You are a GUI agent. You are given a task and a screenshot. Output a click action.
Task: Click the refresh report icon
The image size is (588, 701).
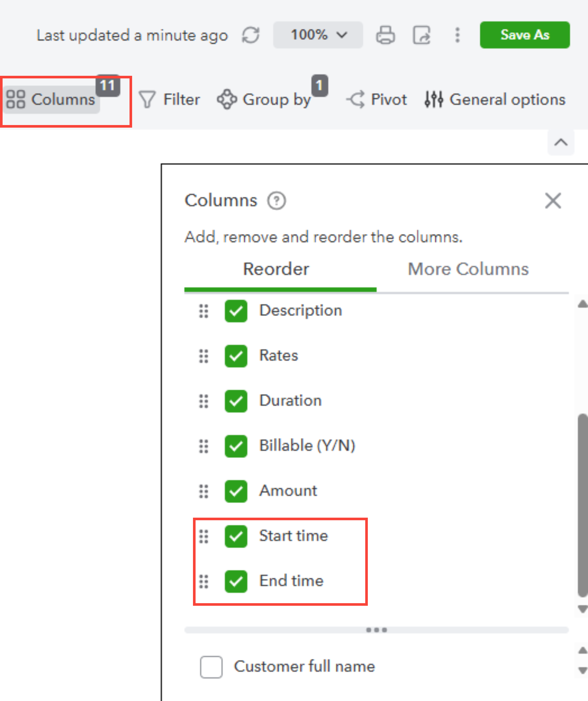click(250, 35)
